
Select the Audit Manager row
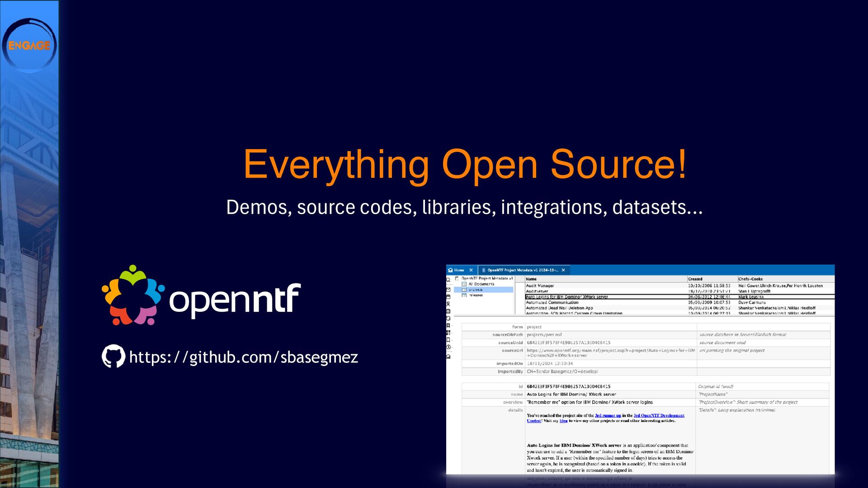679,286
